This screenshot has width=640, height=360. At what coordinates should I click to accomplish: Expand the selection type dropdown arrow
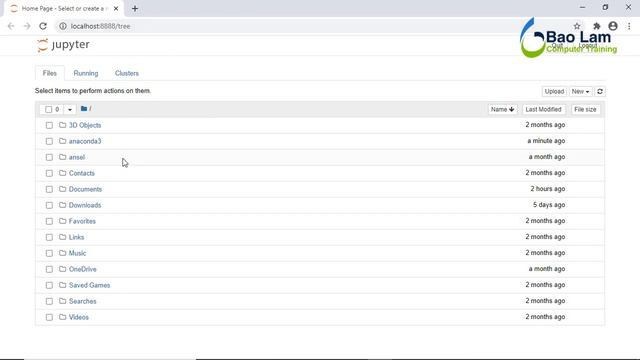click(x=70, y=109)
